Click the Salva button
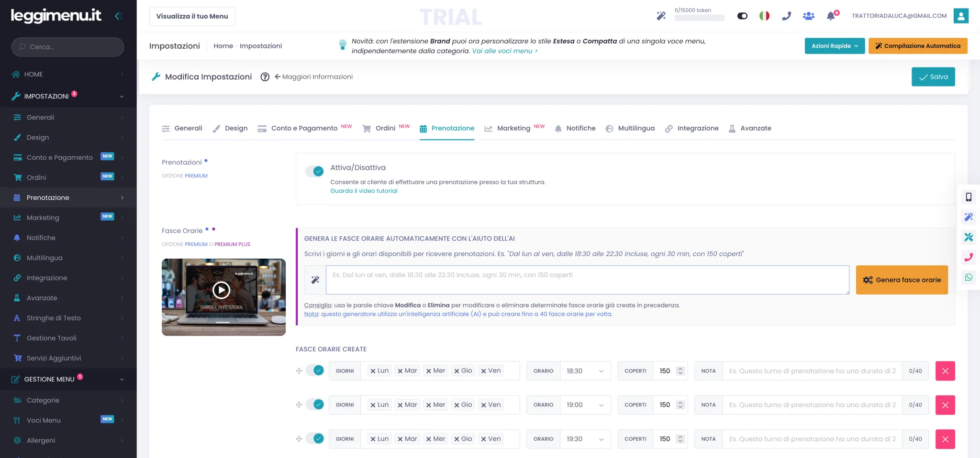Image resolution: width=980 pixels, height=458 pixels. click(x=933, y=76)
